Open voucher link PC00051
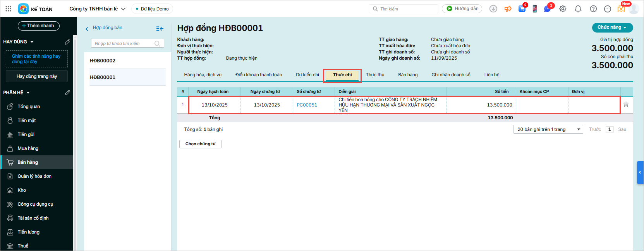 click(x=307, y=105)
